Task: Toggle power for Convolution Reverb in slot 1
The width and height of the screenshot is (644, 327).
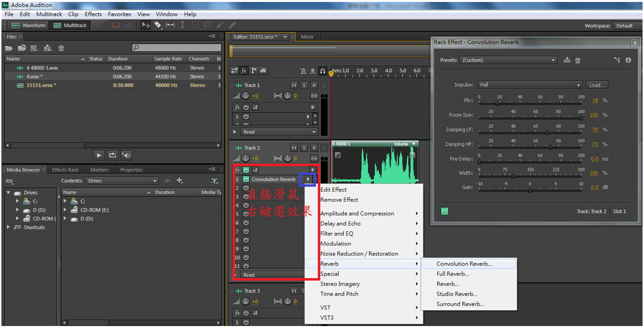Action: [246, 179]
